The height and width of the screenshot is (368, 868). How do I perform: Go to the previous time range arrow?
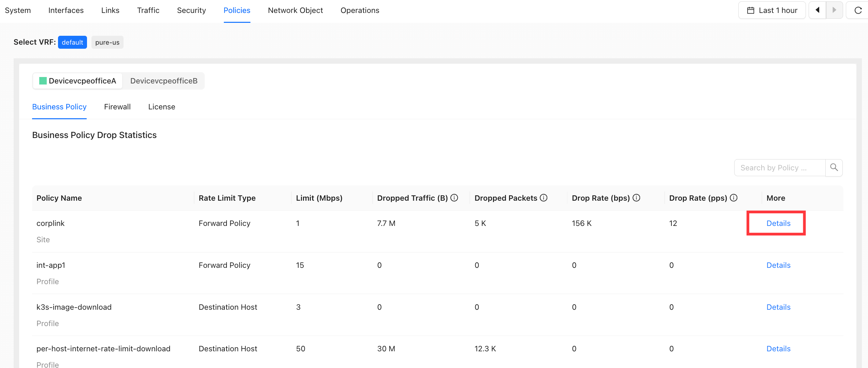[818, 10]
